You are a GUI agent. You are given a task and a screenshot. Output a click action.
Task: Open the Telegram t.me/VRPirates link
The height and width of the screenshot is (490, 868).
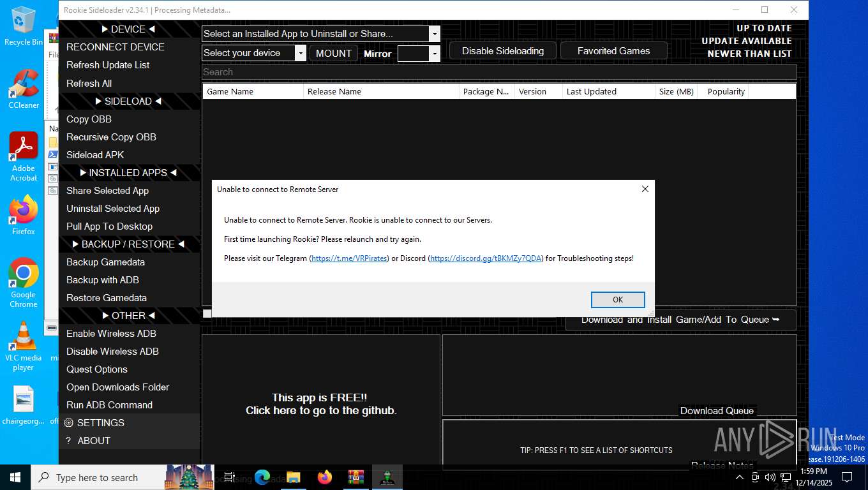(x=349, y=258)
